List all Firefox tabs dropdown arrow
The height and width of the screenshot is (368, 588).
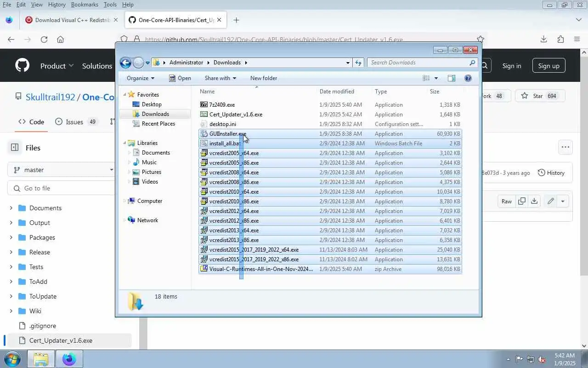pos(579,20)
